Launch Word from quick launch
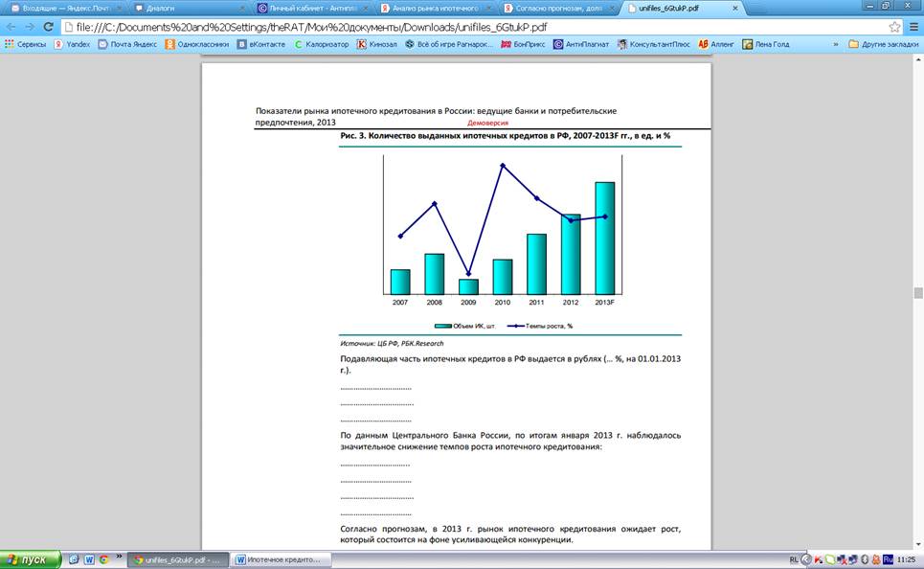 pos(89,559)
